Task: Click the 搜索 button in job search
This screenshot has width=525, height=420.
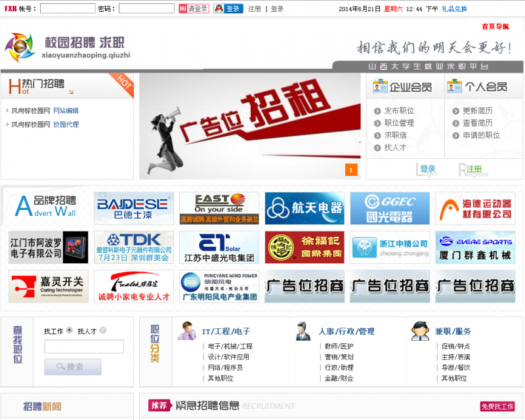Action: tap(73, 367)
